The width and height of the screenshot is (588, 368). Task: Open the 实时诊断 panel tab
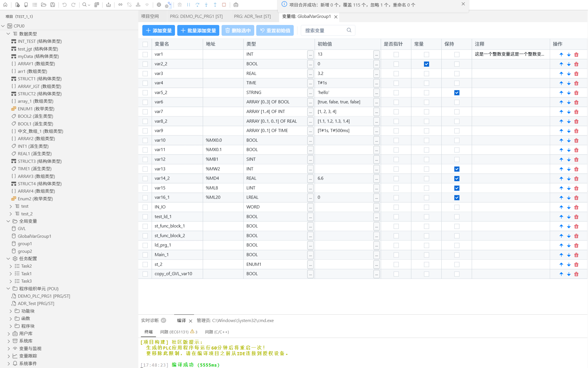click(153, 320)
